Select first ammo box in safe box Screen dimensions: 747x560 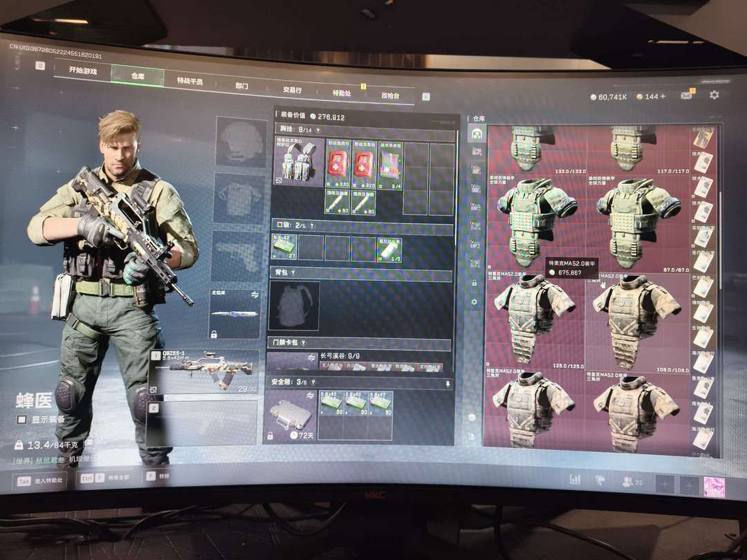(330, 404)
